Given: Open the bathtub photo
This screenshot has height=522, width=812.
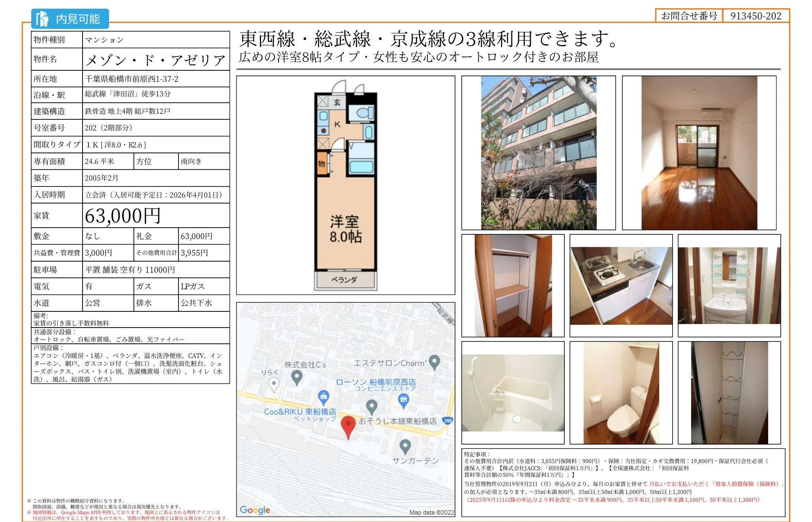Looking at the screenshot, I should [x=513, y=393].
